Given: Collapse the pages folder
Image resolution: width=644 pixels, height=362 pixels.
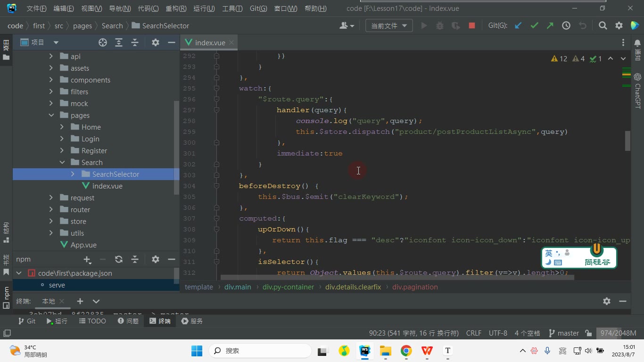Looking at the screenshot, I should point(51,115).
